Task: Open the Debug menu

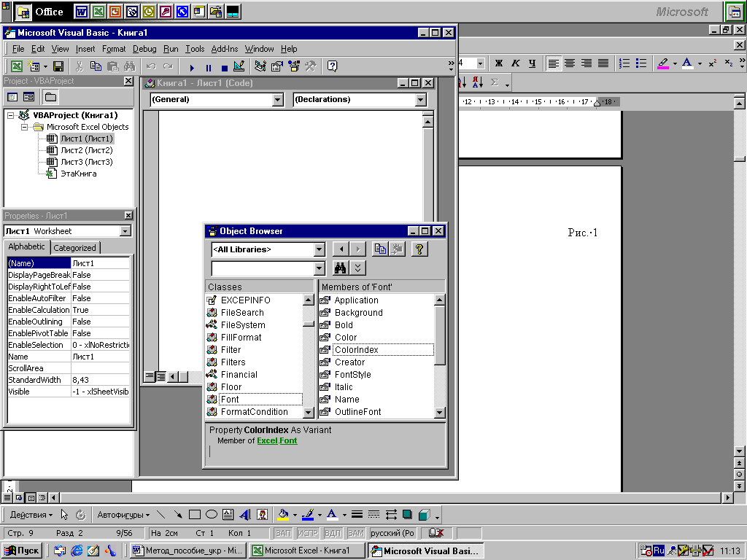Action: coord(144,49)
